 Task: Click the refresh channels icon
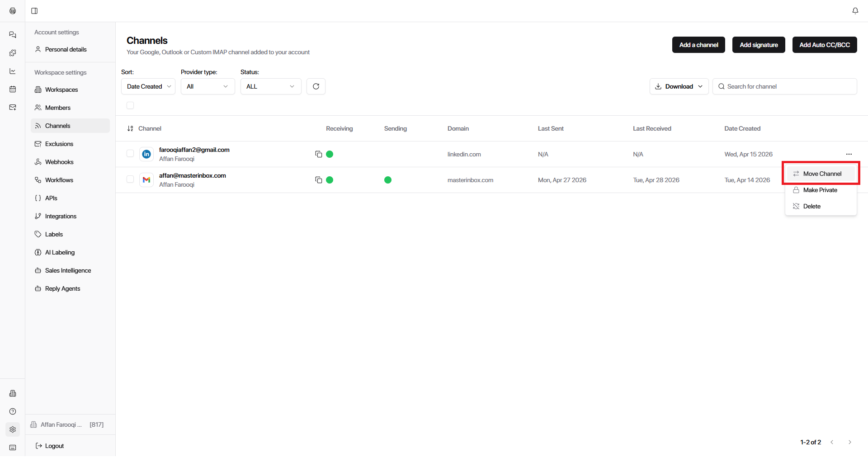pyautogui.click(x=316, y=86)
